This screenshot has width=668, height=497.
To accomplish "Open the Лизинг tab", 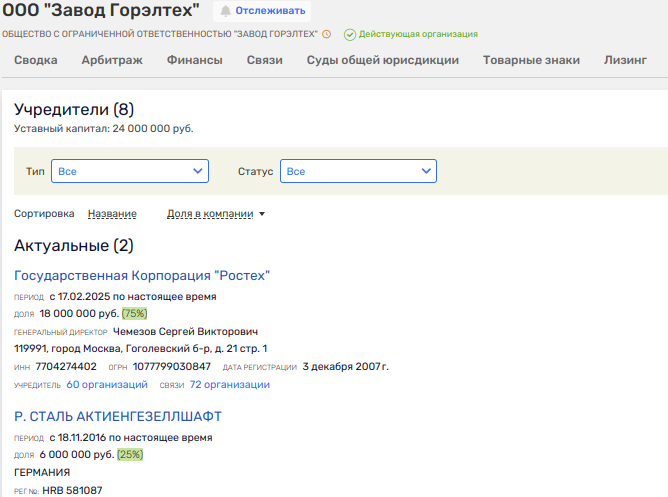I will click(625, 60).
